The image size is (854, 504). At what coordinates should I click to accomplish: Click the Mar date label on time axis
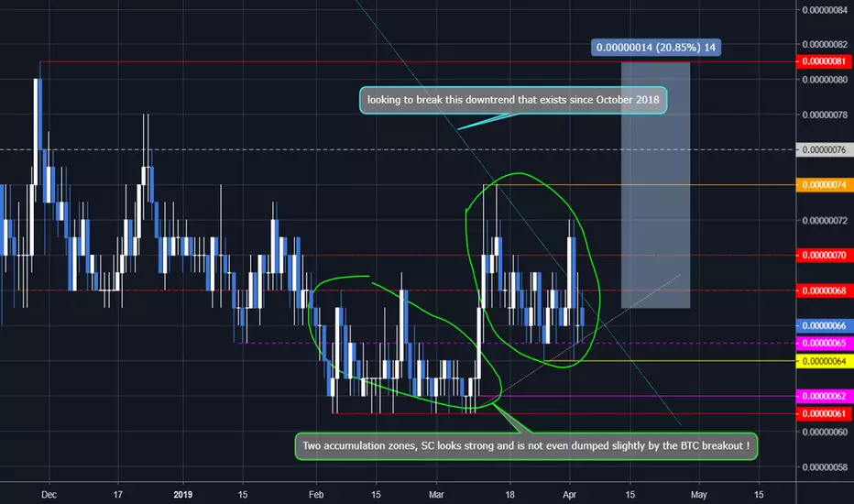(x=436, y=495)
